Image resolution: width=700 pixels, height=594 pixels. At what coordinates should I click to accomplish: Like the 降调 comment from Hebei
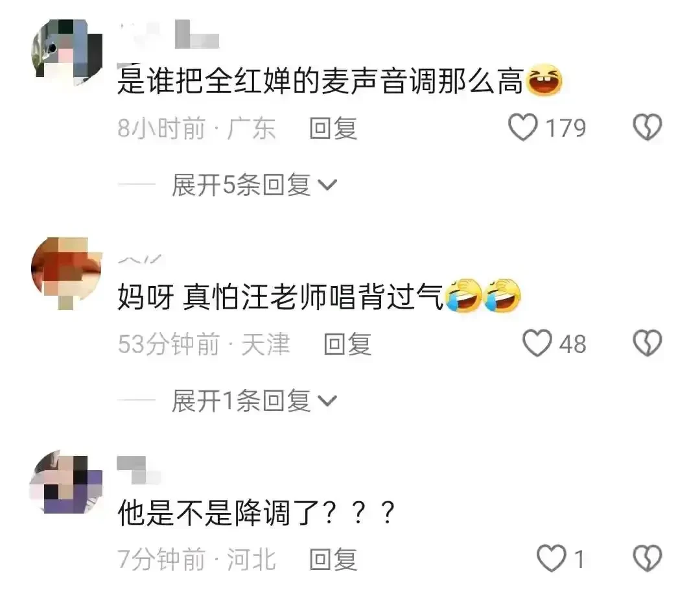(552, 558)
